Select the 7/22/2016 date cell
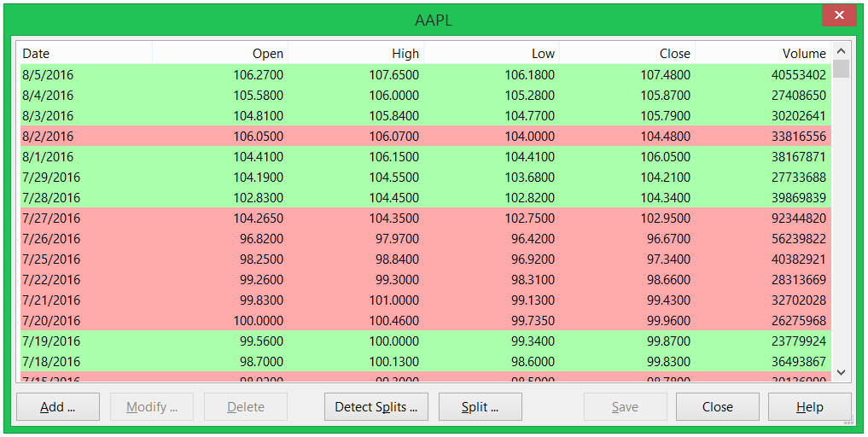868x437 pixels. click(51, 280)
